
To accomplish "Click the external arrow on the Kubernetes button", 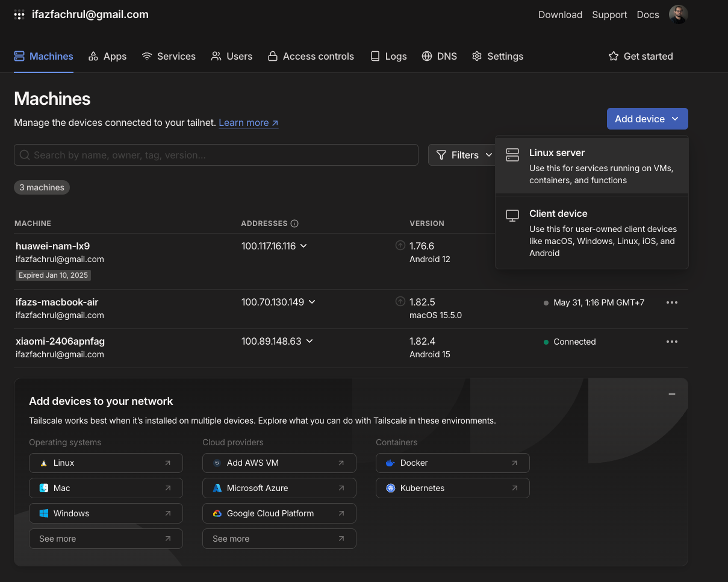I will click(x=514, y=488).
